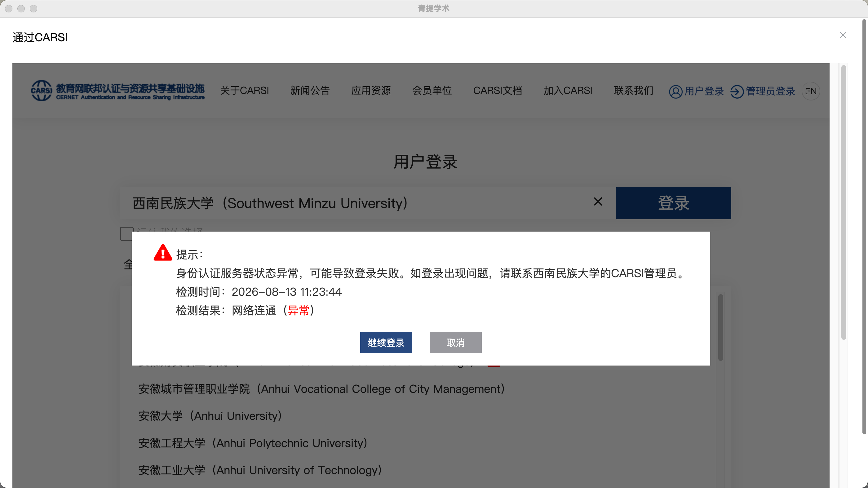Viewport: 868px width, 488px height.
Task: Click the 检测时间 2026-08-13 11:23:44 text
Action: coord(259,291)
